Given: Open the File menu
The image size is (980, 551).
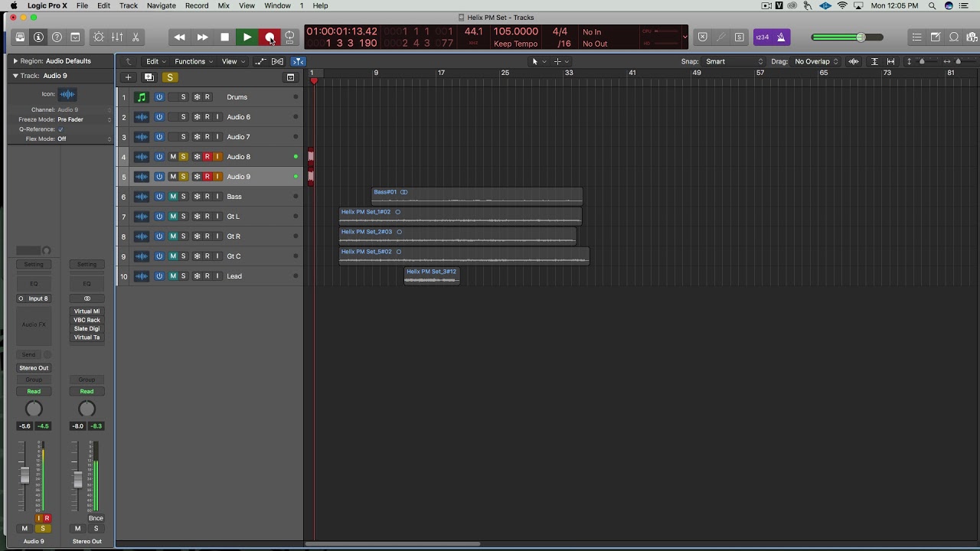Looking at the screenshot, I should point(82,5).
